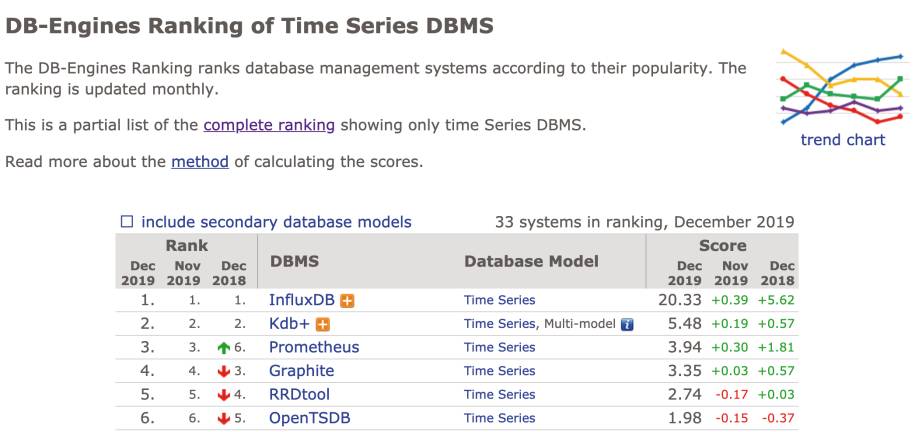Viewport: 915px width, 432px height.
Task: Select the Graphite DBMS link
Action: pos(302,371)
